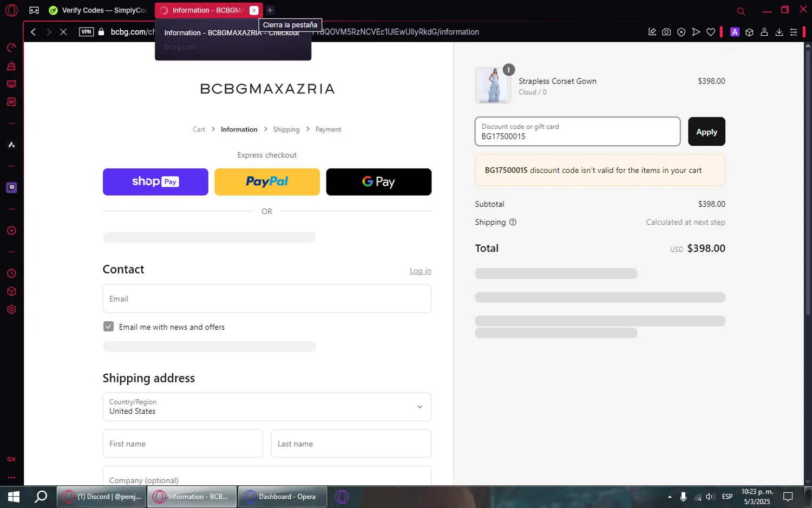Open the toolbar extensions cube icon
812x508 pixels.
click(749, 32)
